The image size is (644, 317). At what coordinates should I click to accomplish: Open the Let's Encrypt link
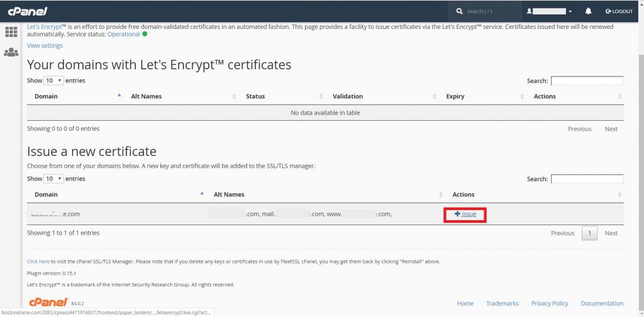point(44,26)
